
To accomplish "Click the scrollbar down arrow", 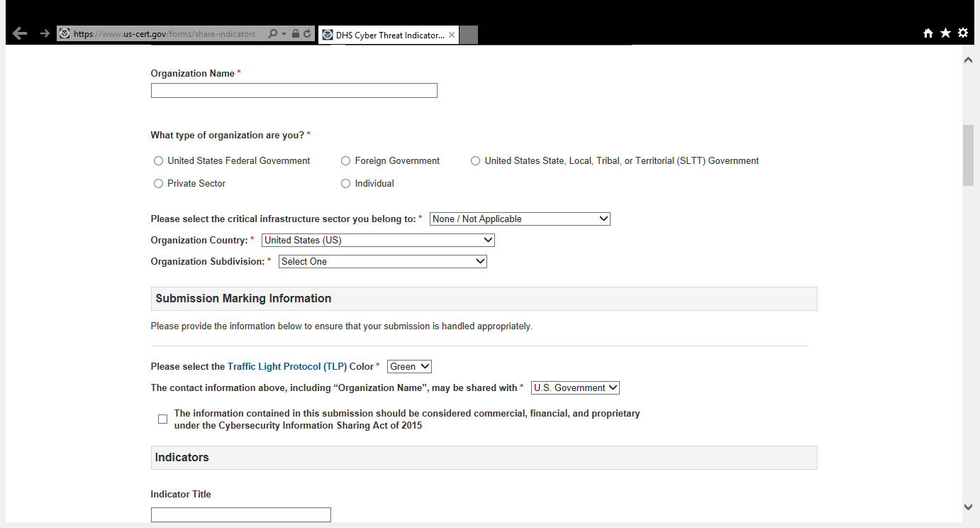I will click(969, 507).
